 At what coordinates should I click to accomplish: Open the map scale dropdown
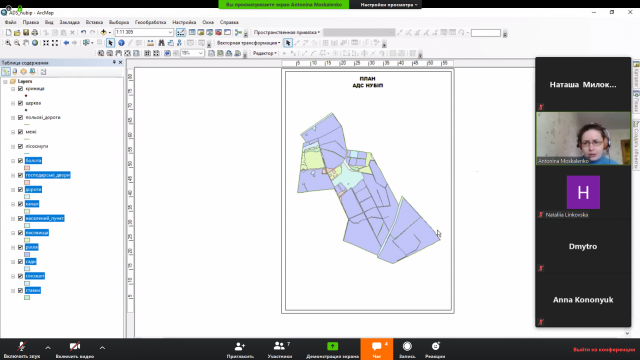pyautogui.click(x=170, y=32)
